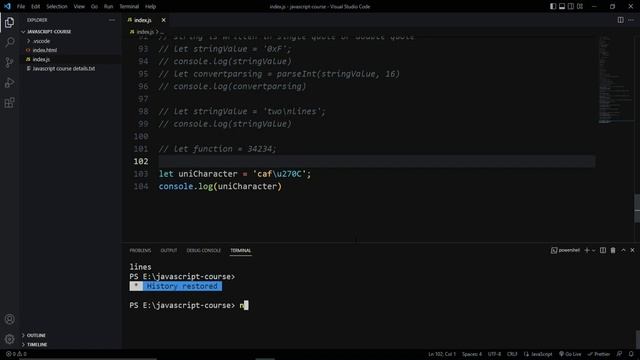Split the editor to the right
640x360 pixels.
[x=620, y=20]
